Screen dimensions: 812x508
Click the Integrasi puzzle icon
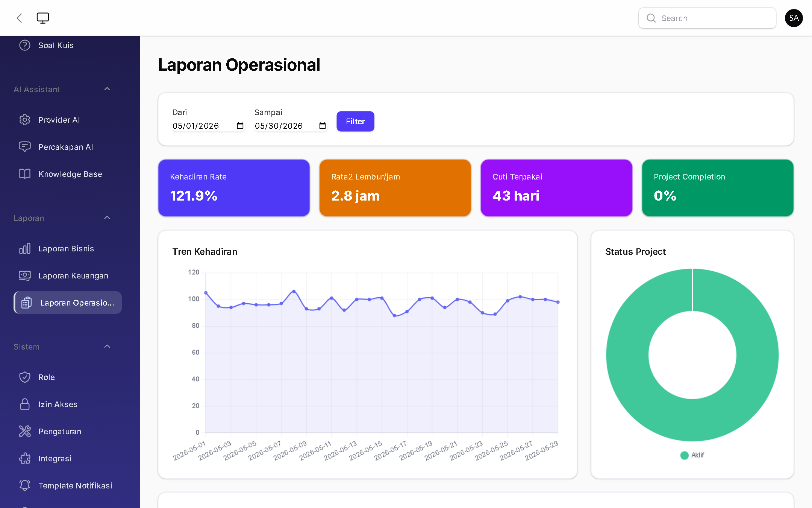tap(25, 458)
